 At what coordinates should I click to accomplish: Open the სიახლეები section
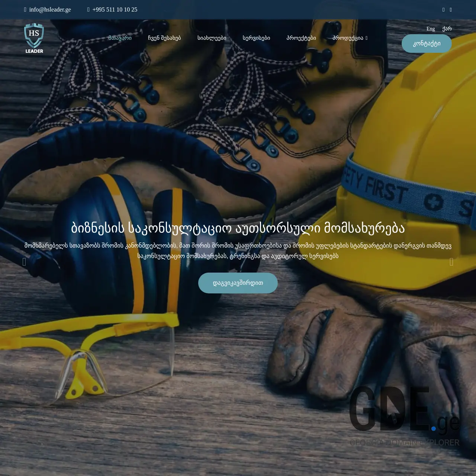[211, 38]
